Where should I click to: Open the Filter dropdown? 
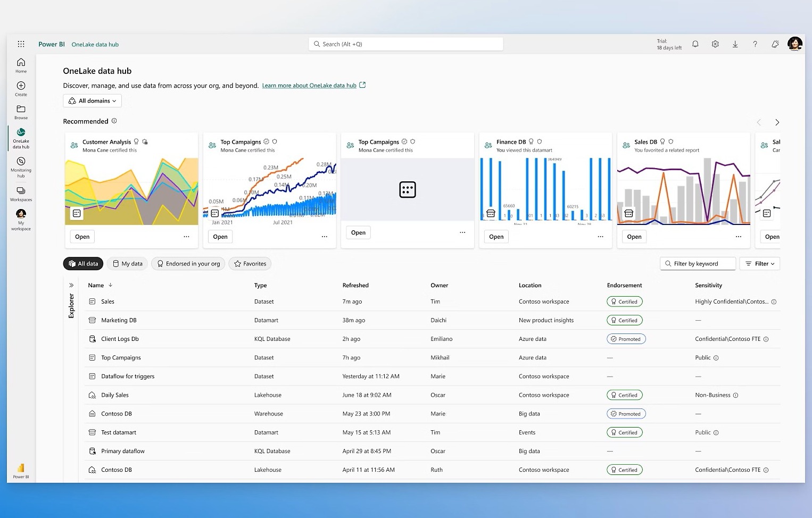coord(759,264)
